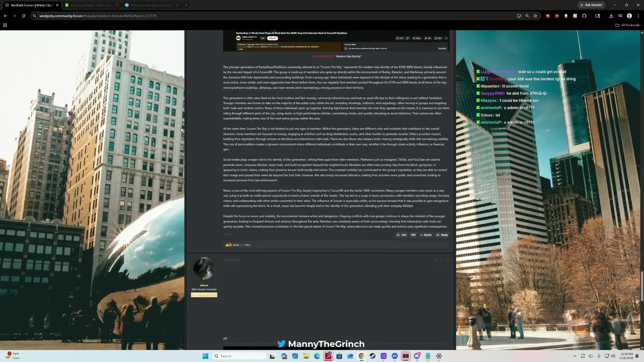The width and height of the screenshot is (644, 362).
Task: Click the abevx username link
Action: pyautogui.click(x=204, y=285)
